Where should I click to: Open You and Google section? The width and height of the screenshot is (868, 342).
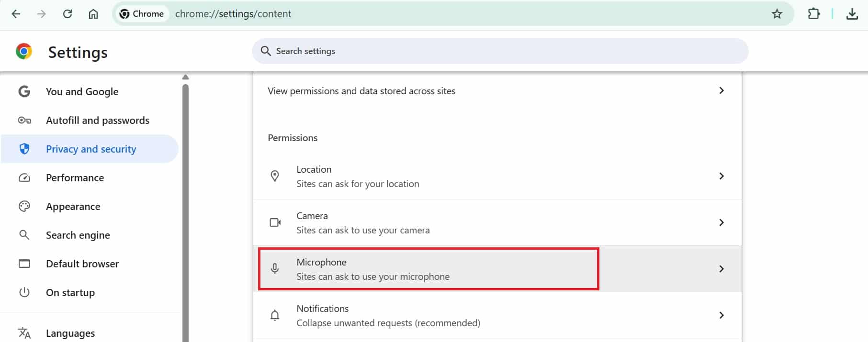[x=82, y=91]
